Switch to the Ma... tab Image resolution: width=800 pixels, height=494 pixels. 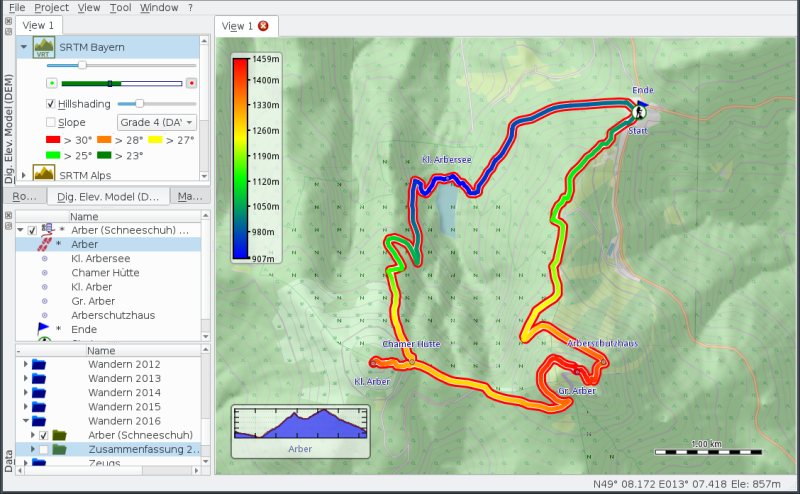[x=190, y=196]
